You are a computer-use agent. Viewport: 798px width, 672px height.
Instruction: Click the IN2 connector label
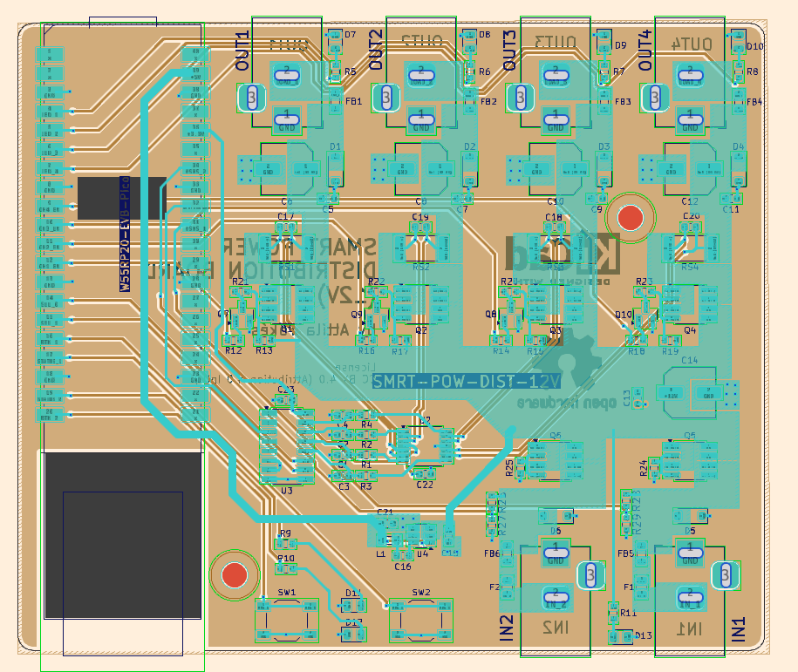tap(507, 628)
